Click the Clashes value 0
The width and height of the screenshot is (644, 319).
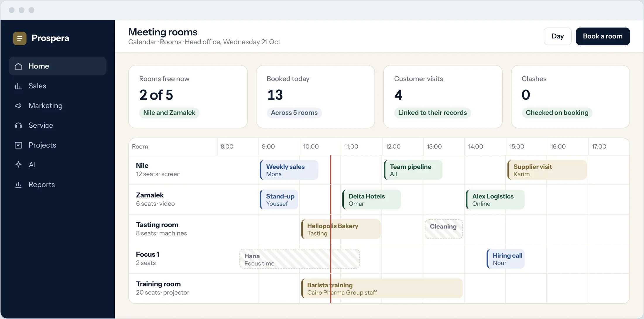(526, 95)
